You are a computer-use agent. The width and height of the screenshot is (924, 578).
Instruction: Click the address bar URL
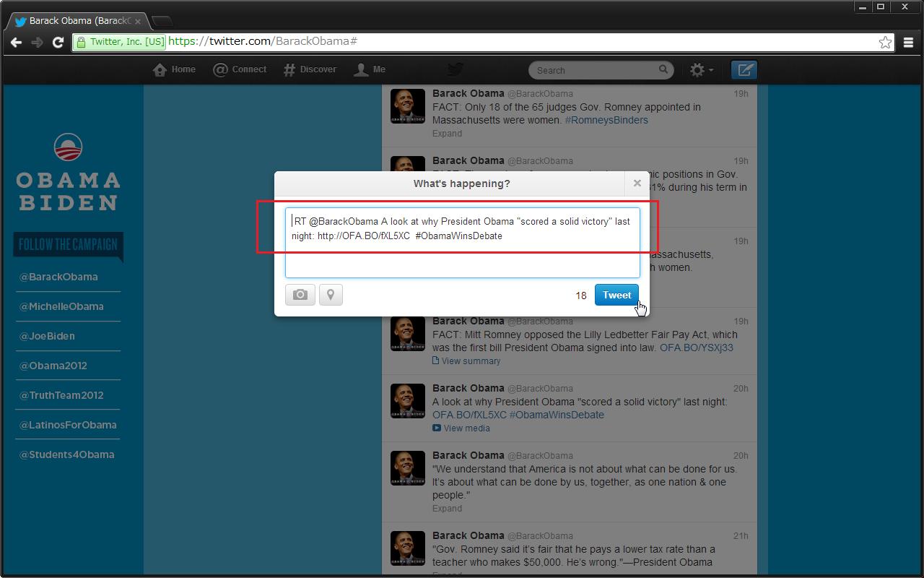[x=263, y=41]
